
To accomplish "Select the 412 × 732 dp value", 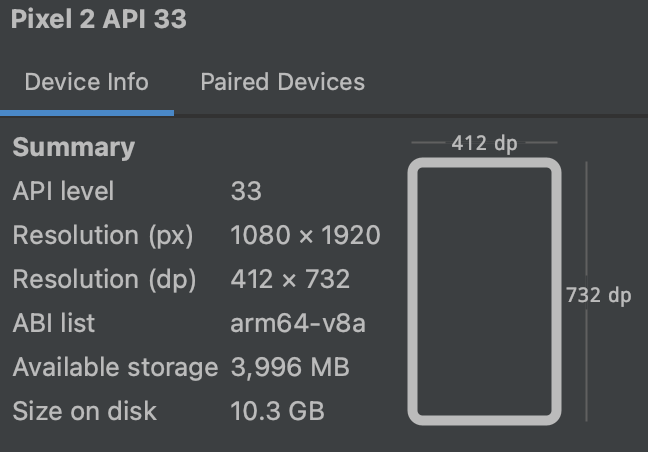I will coord(290,279).
